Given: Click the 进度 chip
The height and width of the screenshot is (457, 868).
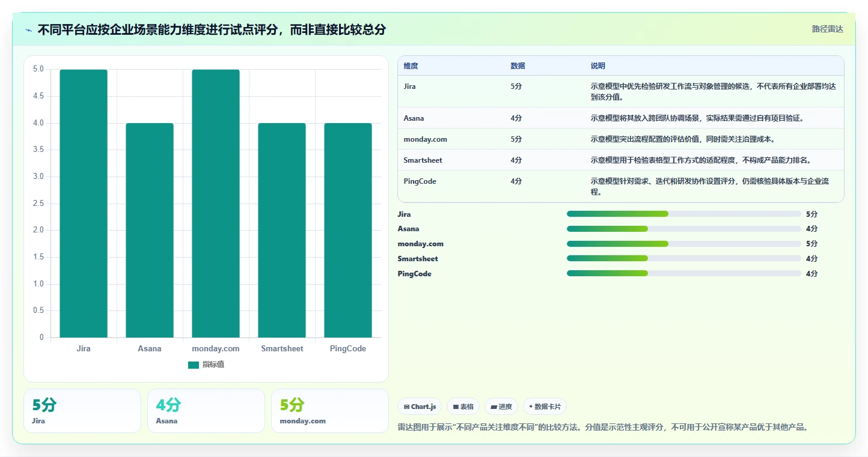Looking at the screenshot, I should click(501, 407).
